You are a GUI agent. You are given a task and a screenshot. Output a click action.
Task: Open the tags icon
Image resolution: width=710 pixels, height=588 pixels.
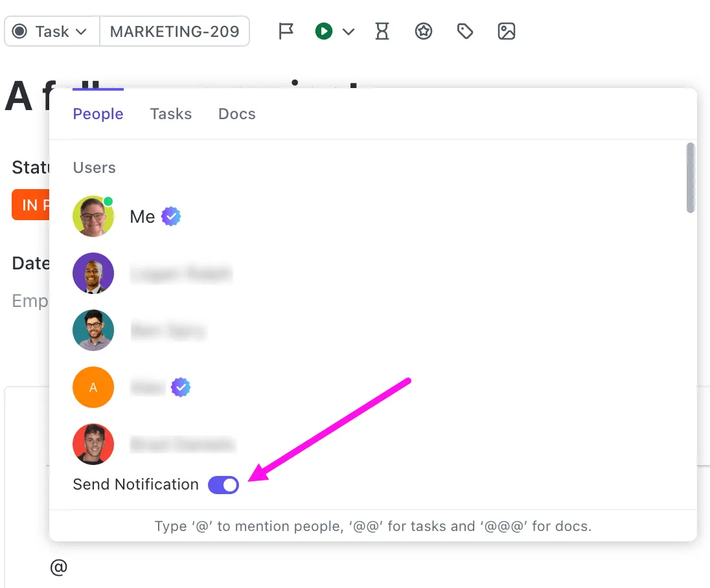tap(465, 31)
